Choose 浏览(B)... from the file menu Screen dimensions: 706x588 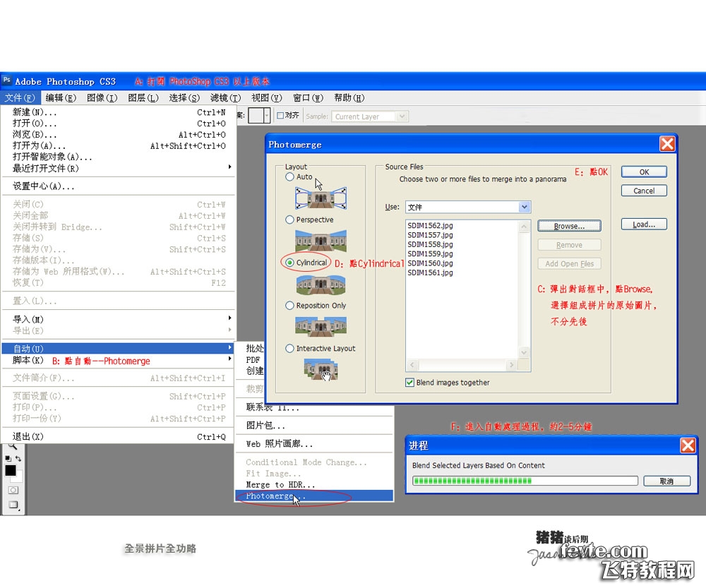pyautogui.click(x=118, y=135)
